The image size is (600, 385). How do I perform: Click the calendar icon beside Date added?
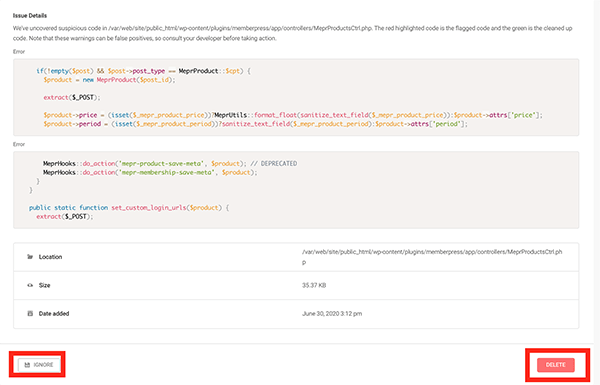(x=30, y=313)
